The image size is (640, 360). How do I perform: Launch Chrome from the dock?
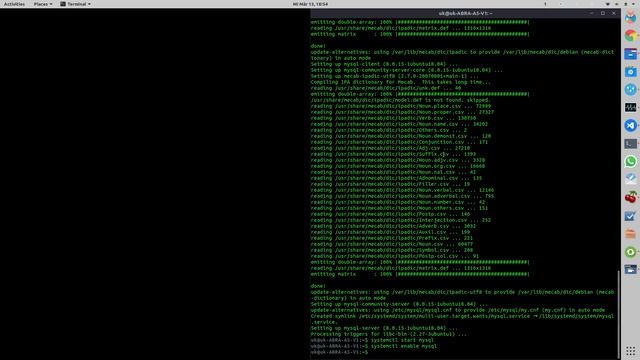(x=630, y=36)
